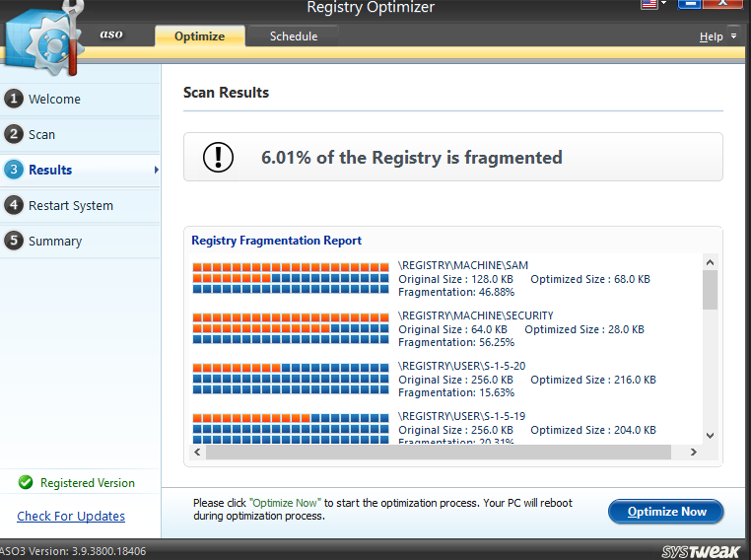Screen dimensions: 751x560
Task: Click the S-1-5-20 fragmentation block map
Action: coord(291,379)
